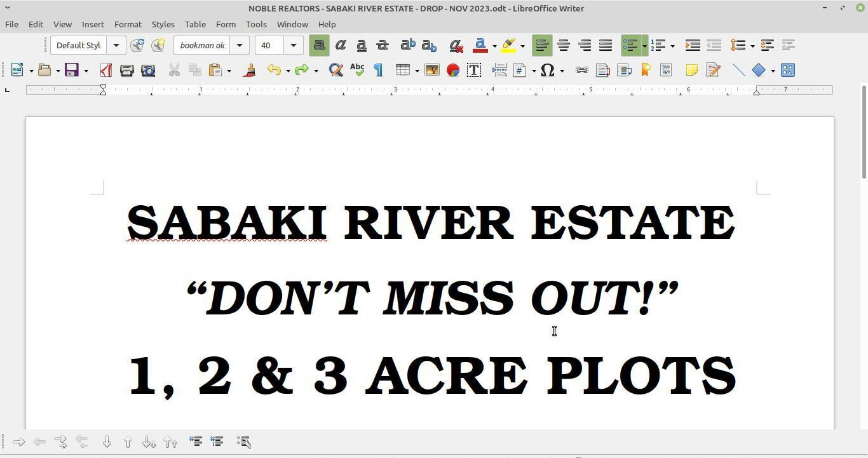Toggle Bold formatting
The width and height of the screenshot is (868, 458).
[319, 45]
